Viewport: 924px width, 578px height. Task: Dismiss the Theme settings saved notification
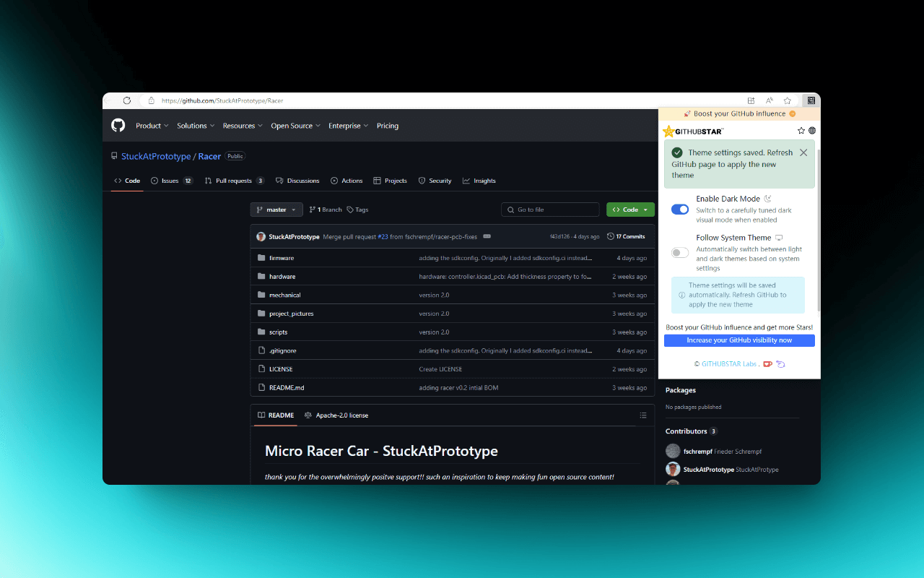tap(803, 152)
